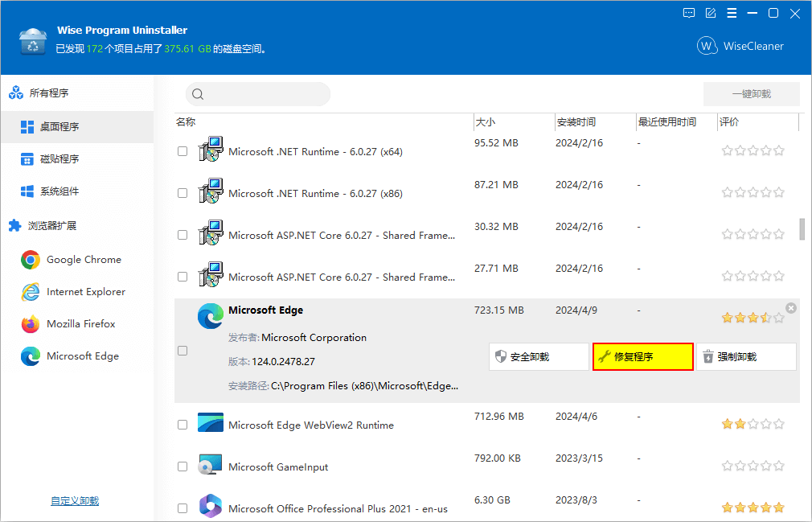
Task: Close the expanded Microsoft Edge details panel
Action: pyautogui.click(x=791, y=308)
